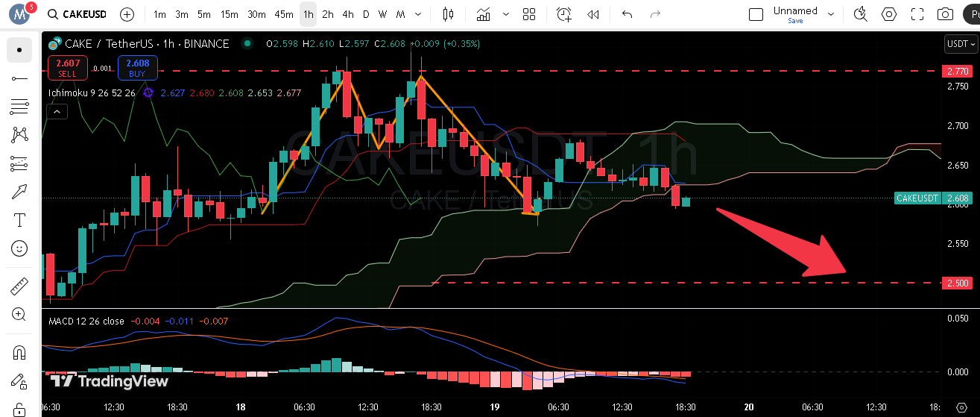Switch to the monthly M timeframe
The image size is (980, 417).
coord(401,14)
